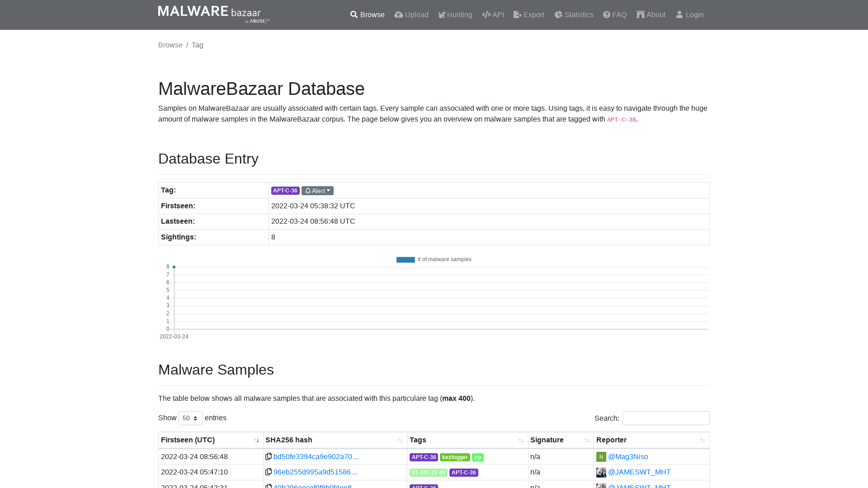Sort by Signature column
This screenshot has width=868, height=488.
561,440
